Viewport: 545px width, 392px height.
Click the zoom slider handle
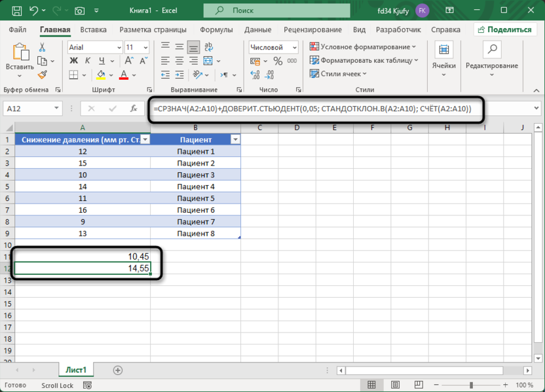pyautogui.click(x=471, y=385)
